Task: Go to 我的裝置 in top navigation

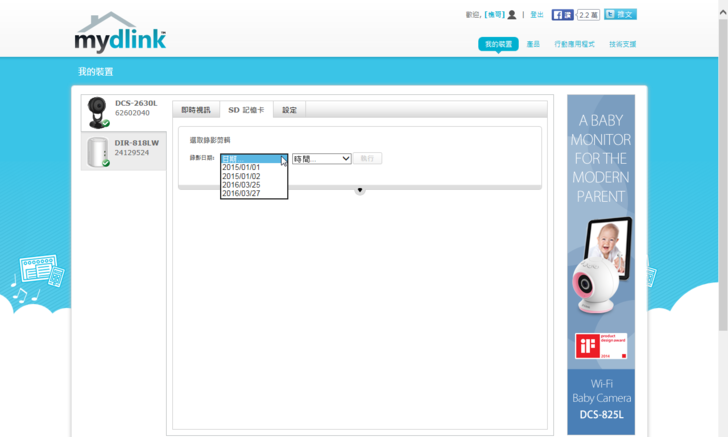Action: [x=498, y=44]
